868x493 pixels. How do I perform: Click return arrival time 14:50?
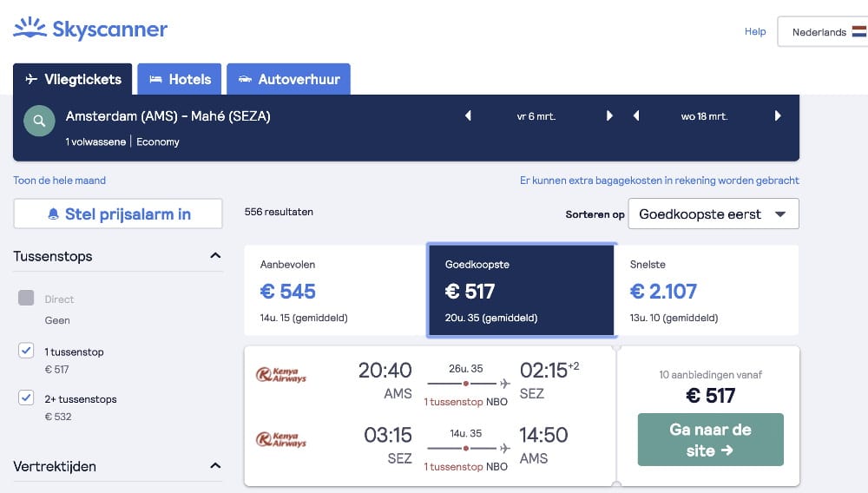[543, 435]
